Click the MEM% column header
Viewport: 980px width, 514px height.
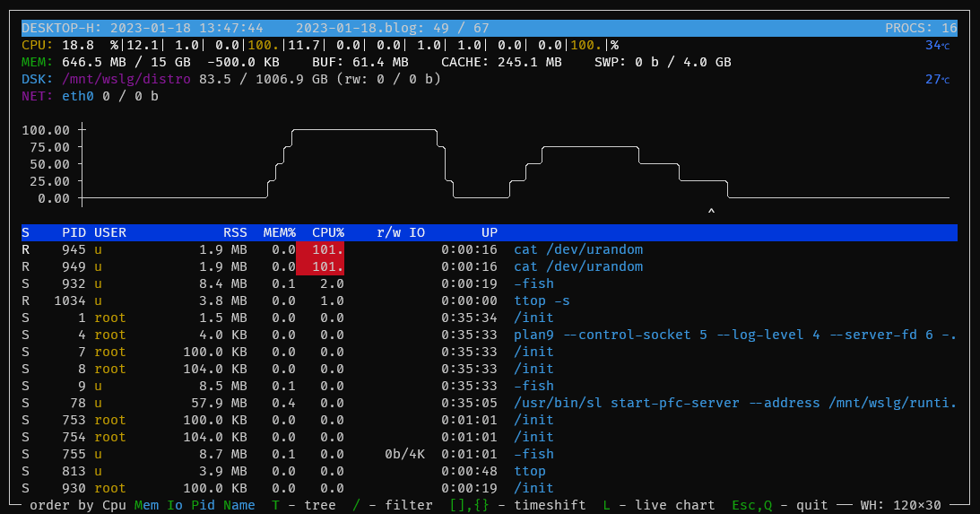point(280,232)
